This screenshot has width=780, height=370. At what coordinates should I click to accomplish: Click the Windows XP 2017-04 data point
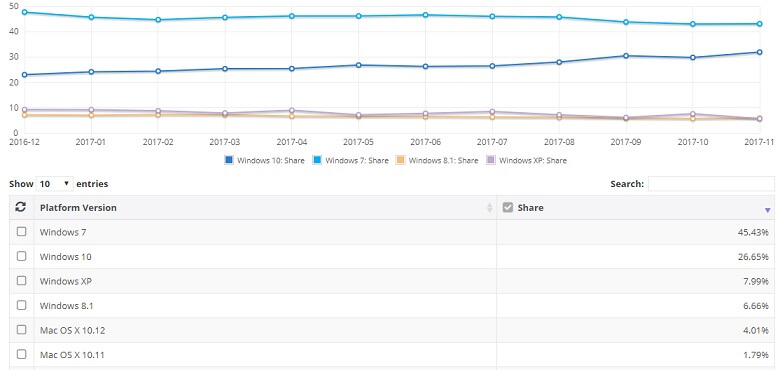point(292,110)
